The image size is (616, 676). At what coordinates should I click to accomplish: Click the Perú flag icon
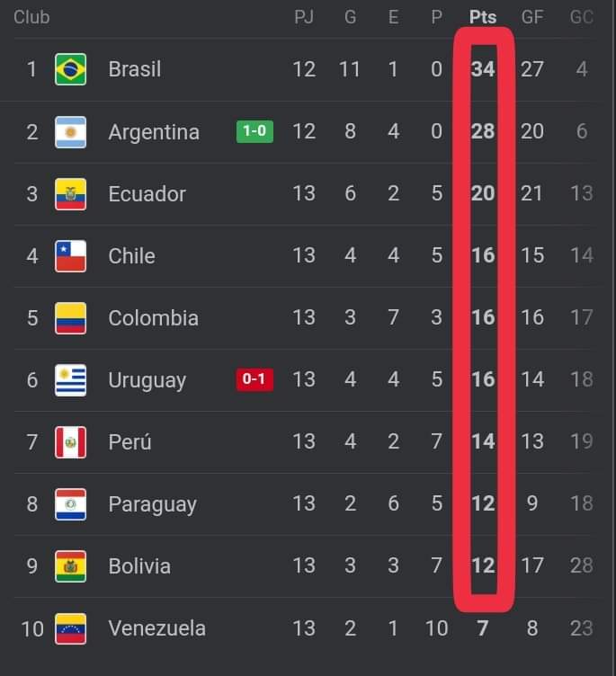point(70,442)
